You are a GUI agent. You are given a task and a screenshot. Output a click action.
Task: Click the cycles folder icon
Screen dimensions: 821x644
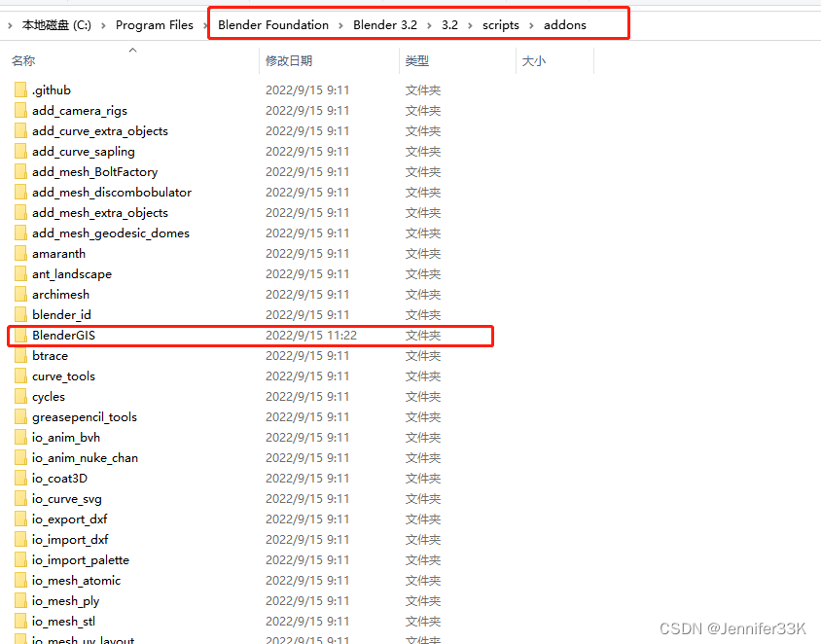click(x=20, y=396)
